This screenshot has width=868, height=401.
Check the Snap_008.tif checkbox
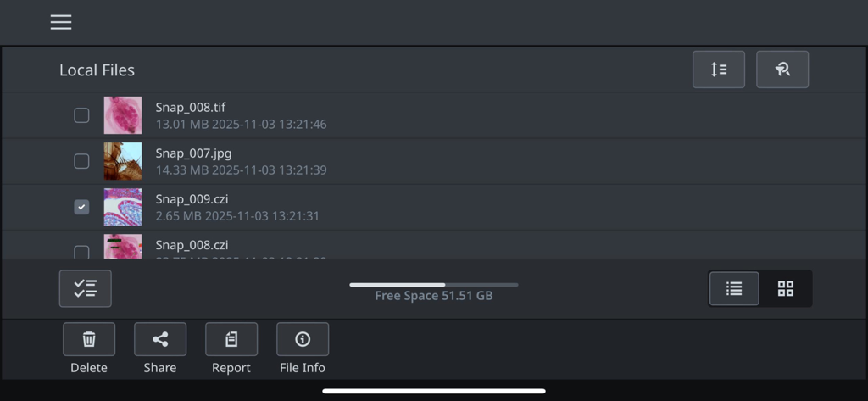(x=81, y=115)
